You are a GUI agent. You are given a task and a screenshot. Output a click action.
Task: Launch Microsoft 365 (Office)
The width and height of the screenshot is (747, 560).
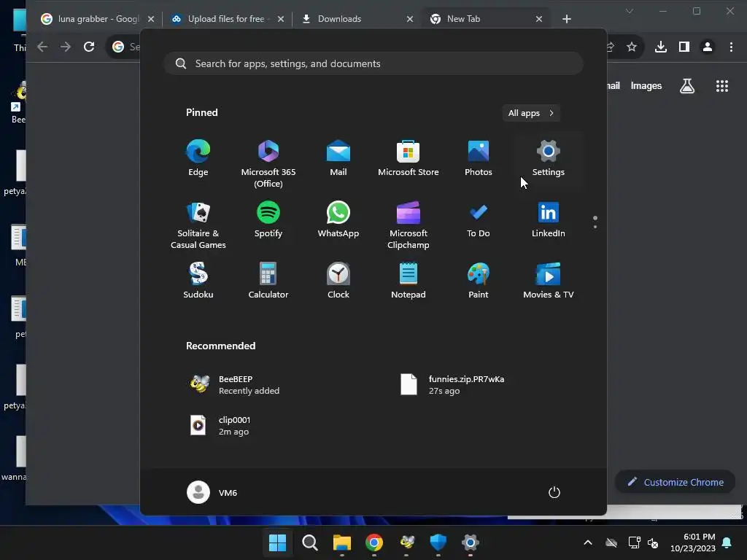click(268, 163)
